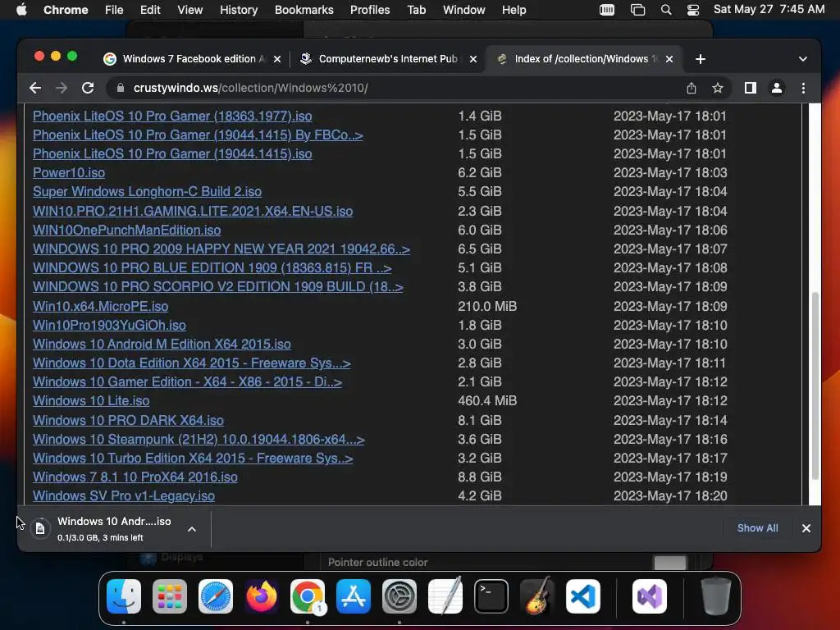Open Control Center in menu bar
Screen dimensions: 840x630
(x=692, y=10)
